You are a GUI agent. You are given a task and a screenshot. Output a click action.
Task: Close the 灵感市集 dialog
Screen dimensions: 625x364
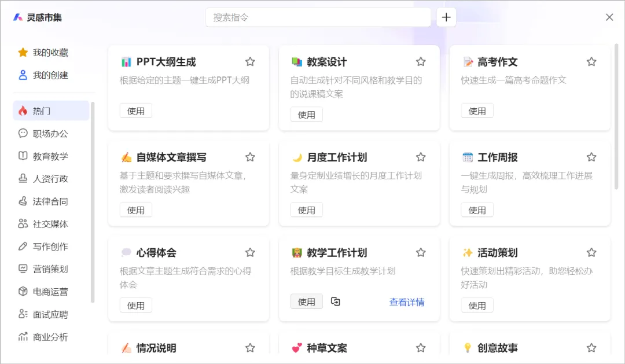(x=609, y=17)
